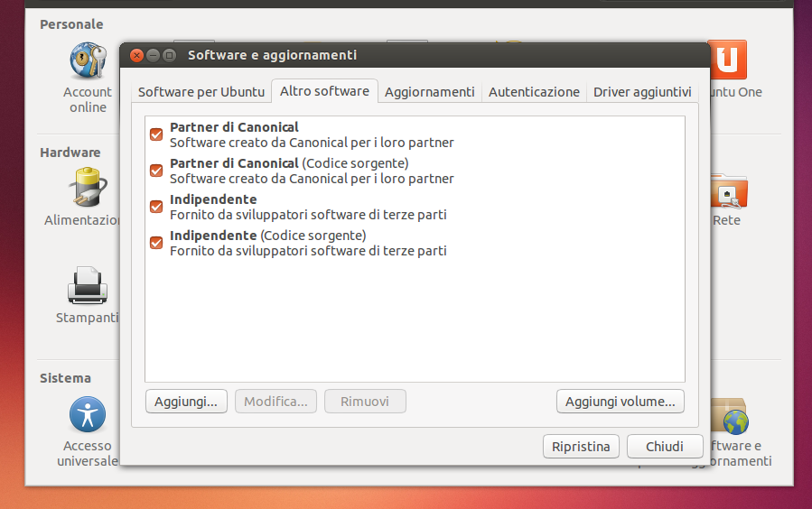
Task: Switch to the Aggiornamenti tab
Action: coord(429,92)
